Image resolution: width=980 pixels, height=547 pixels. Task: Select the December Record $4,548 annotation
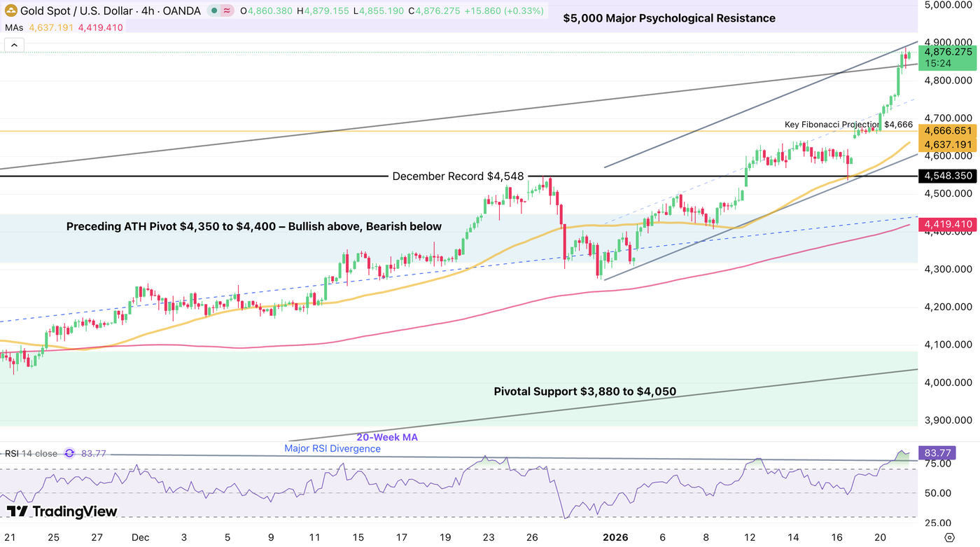458,176
